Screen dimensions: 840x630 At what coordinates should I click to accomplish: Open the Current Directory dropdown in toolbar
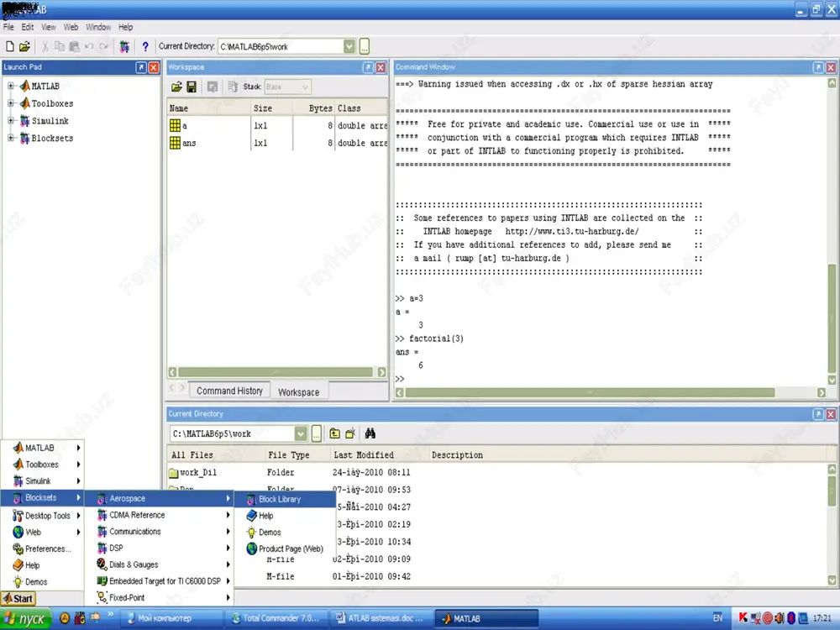click(x=349, y=46)
